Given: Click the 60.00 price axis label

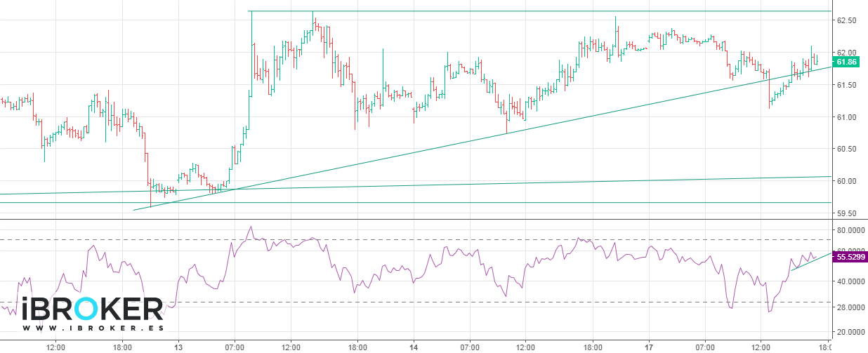Looking at the screenshot, I should coord(846,181).
